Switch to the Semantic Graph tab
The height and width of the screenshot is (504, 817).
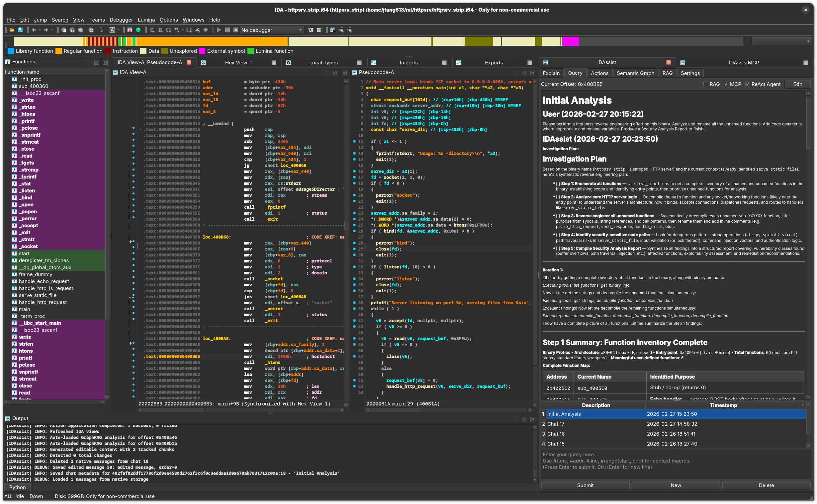[635, 73]
